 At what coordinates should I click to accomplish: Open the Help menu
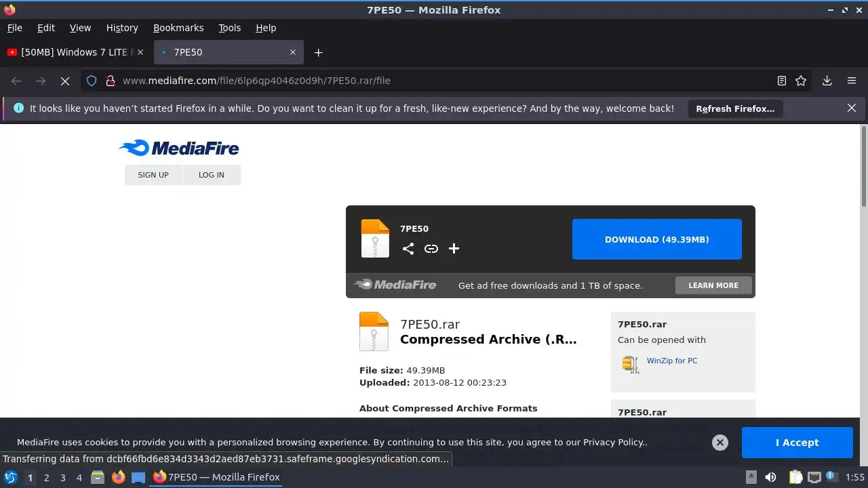(x=266, y=28)
